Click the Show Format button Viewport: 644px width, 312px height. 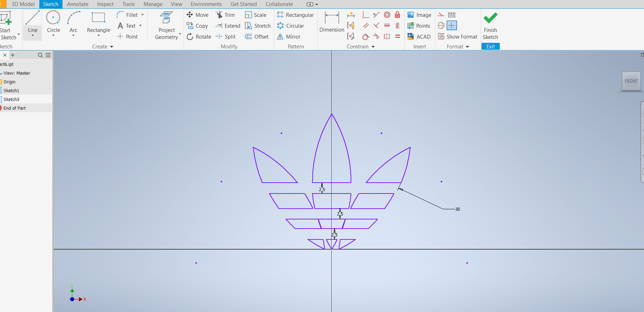(458, 36)
